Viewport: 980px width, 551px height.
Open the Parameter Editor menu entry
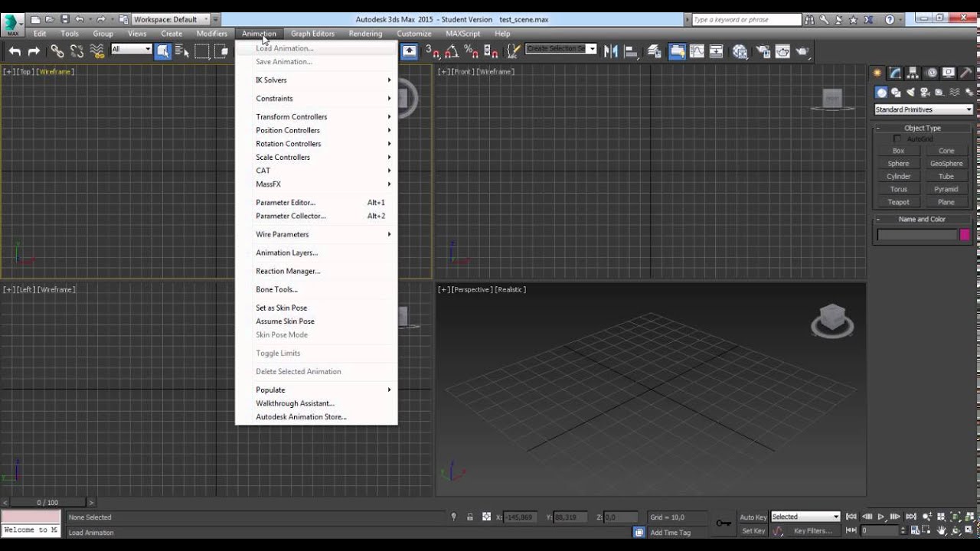coord(316,203)
